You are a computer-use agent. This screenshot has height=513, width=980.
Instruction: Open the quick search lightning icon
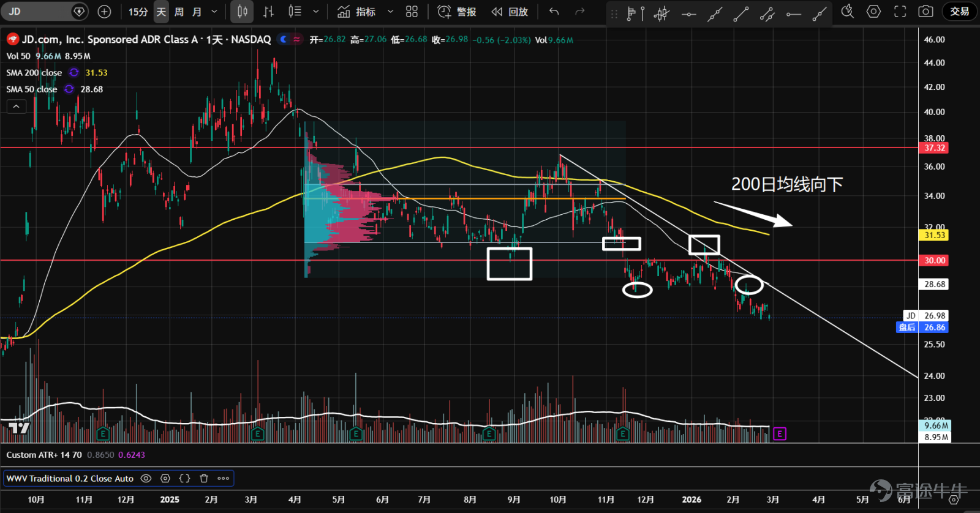tap(848, 12)
